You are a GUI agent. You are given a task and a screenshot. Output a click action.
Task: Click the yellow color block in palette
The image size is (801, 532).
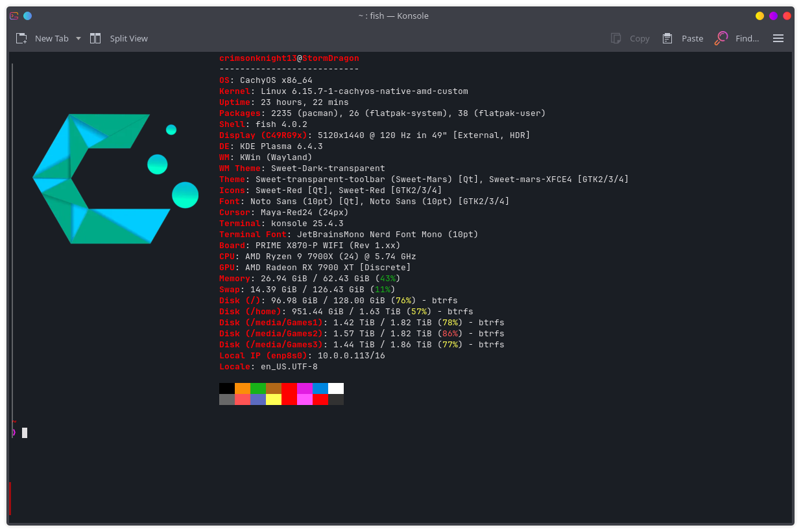274,399
